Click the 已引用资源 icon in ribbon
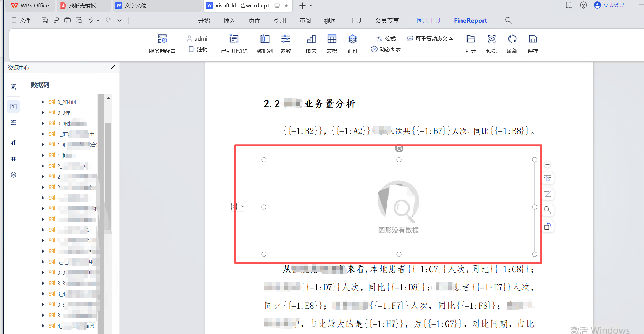644x334 pixels. click(234, 39)
